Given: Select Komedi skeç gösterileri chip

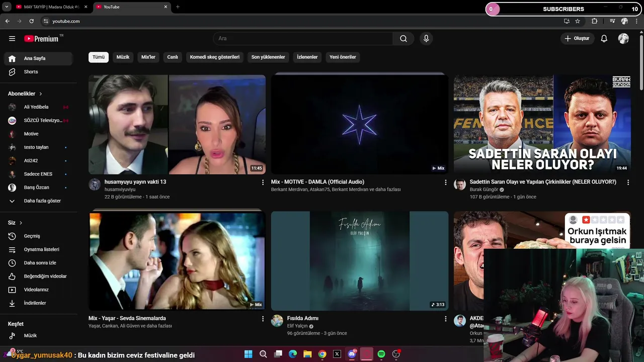Looking at the screenshot, I should tap(215, 57).
